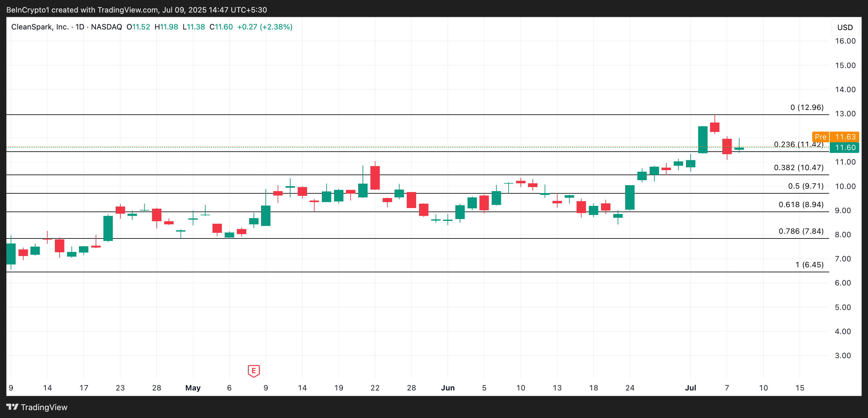Click the large green candle near Jul
This screenshot has width=868, height=418.
[703, 140]
